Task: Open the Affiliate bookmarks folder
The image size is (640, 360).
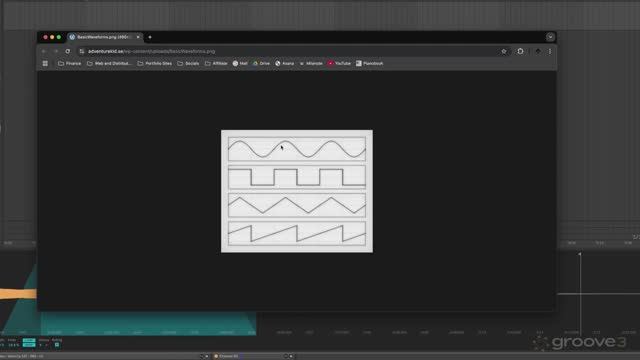Action: point(216,63)
